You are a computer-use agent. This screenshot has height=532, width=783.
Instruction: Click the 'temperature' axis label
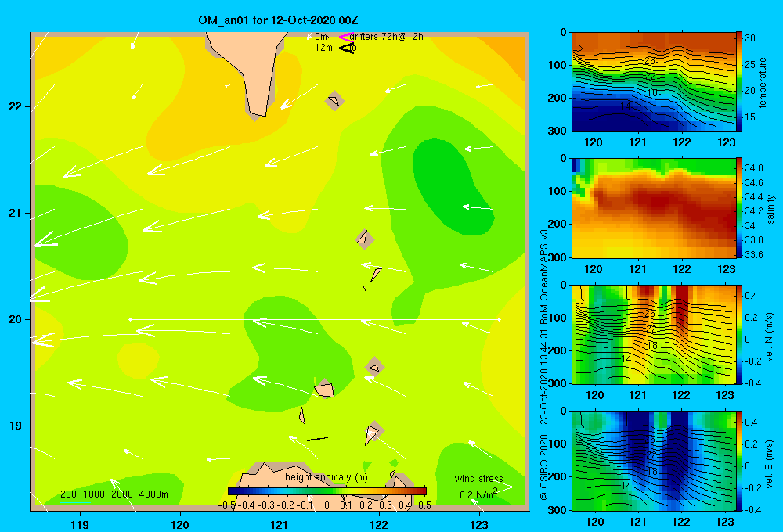(763, 82)
